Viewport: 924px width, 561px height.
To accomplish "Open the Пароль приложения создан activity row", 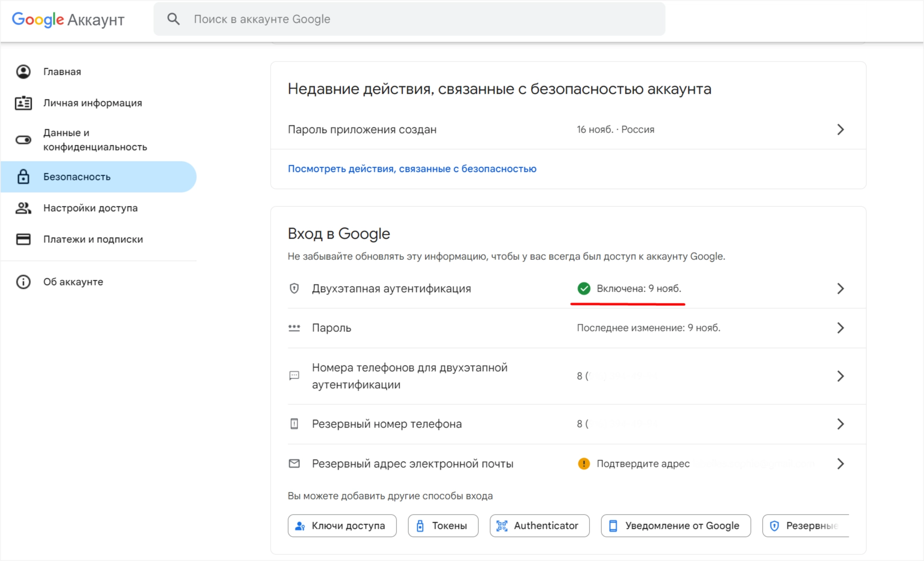I will tap(568, 129).
